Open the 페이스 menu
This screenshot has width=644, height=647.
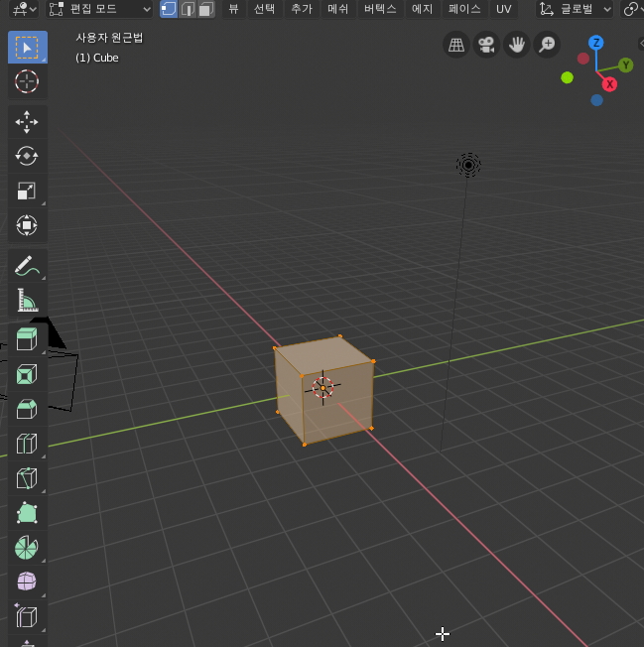tap(464, 9)
